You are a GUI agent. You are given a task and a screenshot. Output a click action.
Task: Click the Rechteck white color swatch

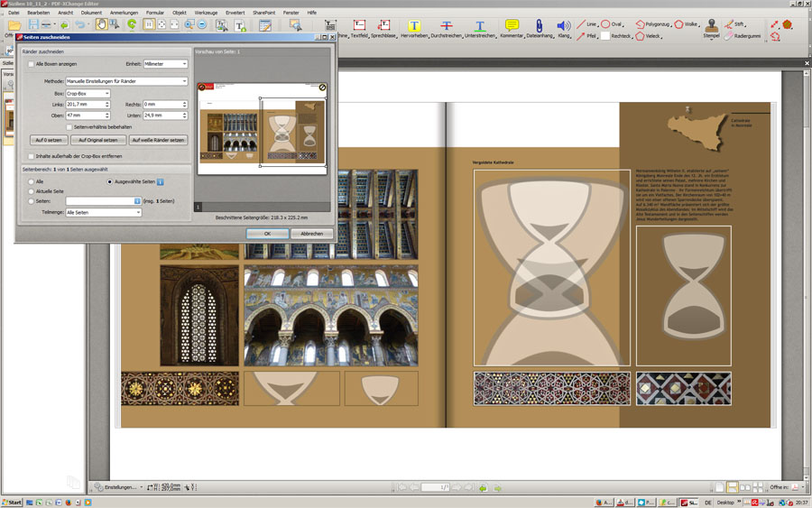coord(604,36)
